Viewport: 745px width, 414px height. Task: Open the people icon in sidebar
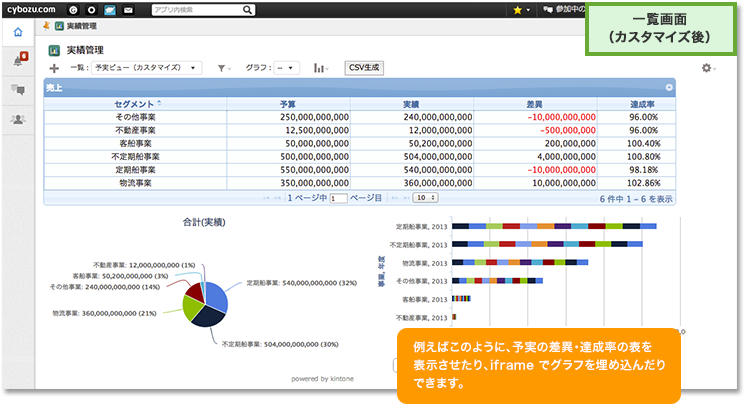[18, 119]
